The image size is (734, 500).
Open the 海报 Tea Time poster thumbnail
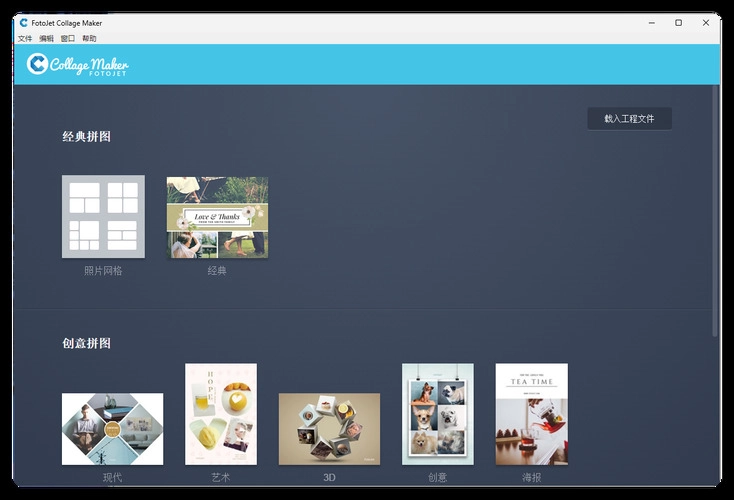(531, 414)
